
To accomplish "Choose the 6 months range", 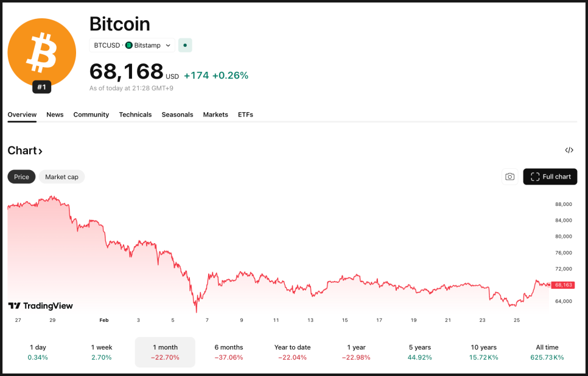I will pyautogui.click(x=228, y=352).
